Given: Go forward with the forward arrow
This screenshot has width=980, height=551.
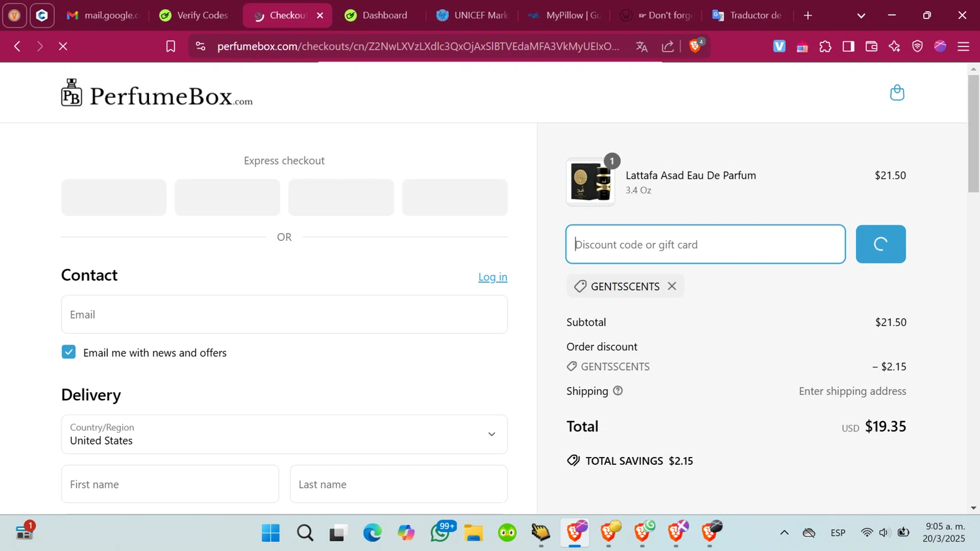Looking at the screenshot, I should click(x=40, y=46).
